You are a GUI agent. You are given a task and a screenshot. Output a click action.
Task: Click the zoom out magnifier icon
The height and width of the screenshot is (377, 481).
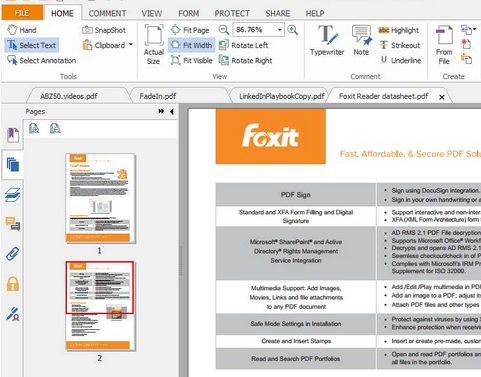224,30
